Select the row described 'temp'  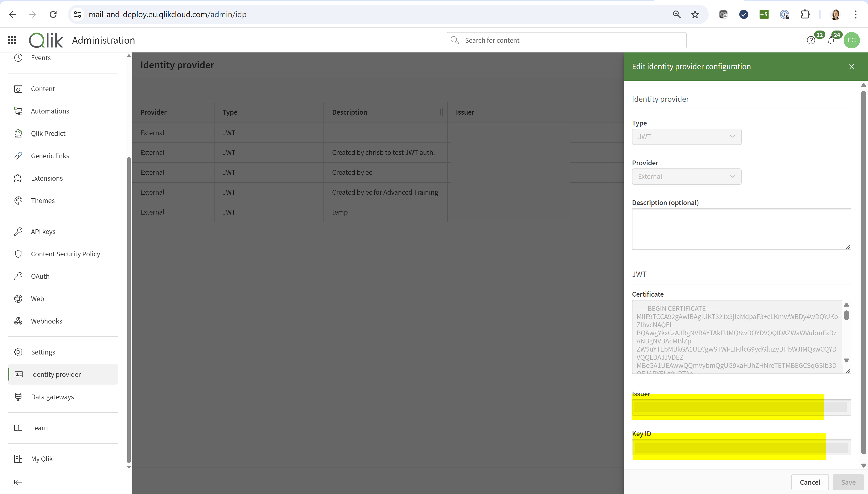[378, 212]
